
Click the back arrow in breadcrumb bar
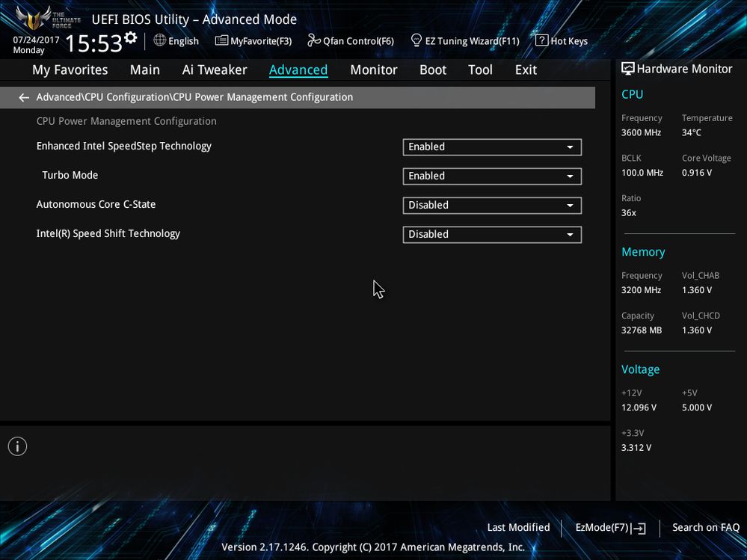tap(24, 98)
